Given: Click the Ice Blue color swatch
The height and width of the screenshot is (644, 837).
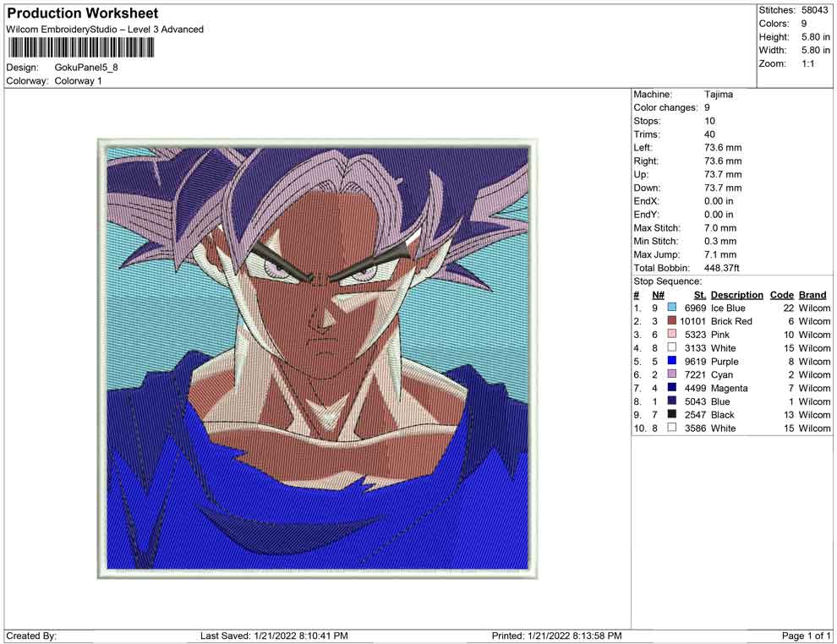Looking at the screenshot, I should (672, 308).
